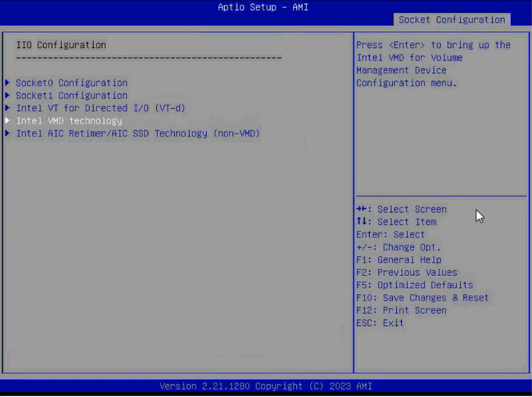532x397 pixels.
Task: Click the '+/-: Change Opt.' hint
Action: point(398,247)
